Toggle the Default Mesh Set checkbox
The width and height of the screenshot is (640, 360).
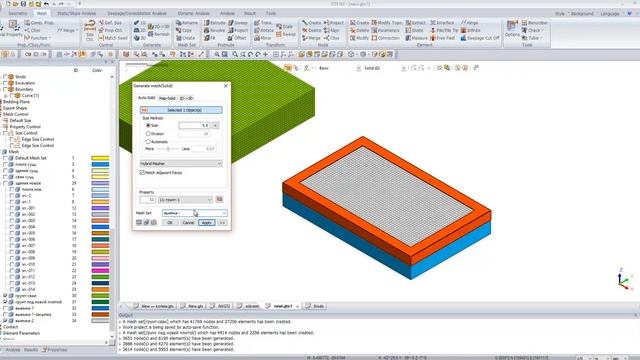[5, 158]
